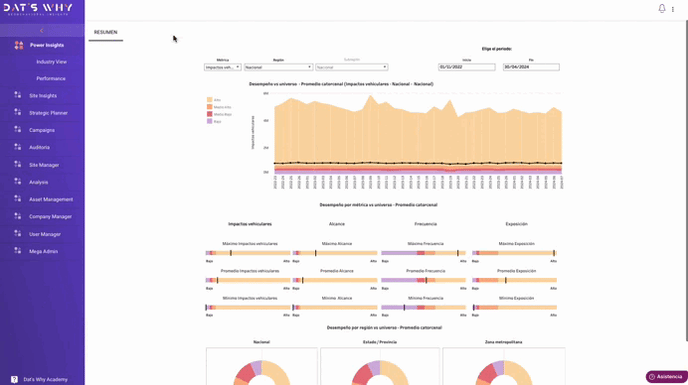Screen dimensions: 688x385
Task: Open the Strategic Planner icon
Action: (x=18, y=112)
